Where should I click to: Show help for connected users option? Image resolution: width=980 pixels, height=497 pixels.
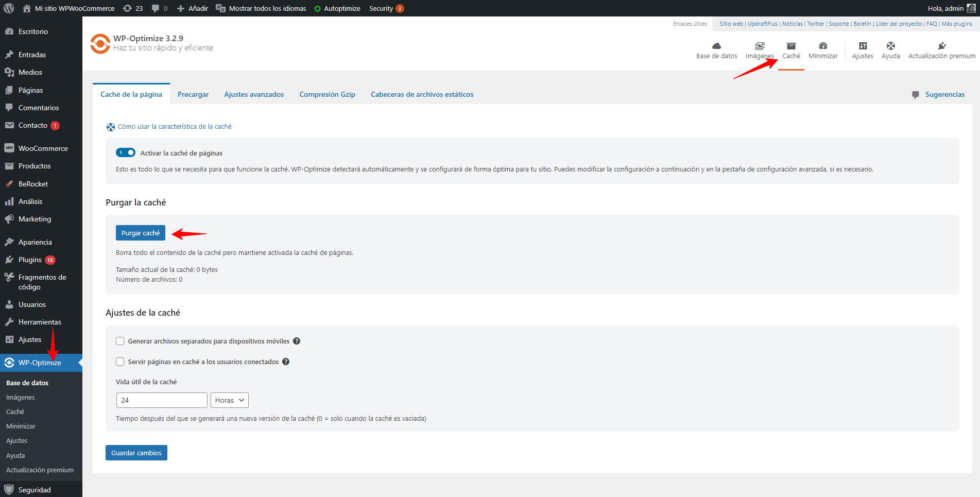pyautogui.click(x=286, y=362)
